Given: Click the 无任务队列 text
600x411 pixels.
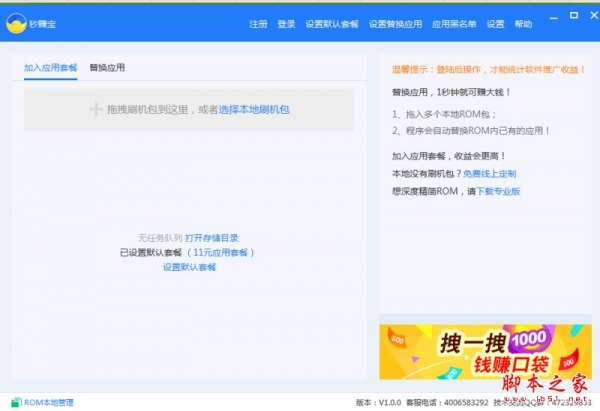Looking at the screenshot, I should 160,238.
